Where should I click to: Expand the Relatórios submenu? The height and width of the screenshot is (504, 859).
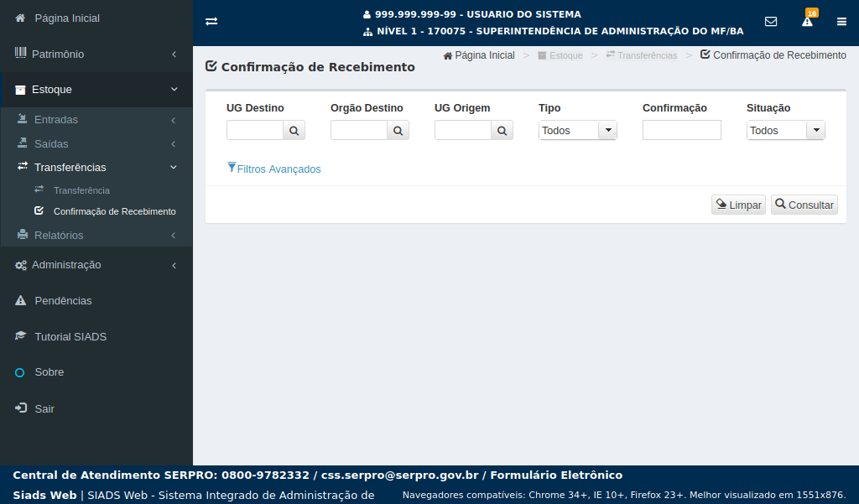[x=96, y=235]
